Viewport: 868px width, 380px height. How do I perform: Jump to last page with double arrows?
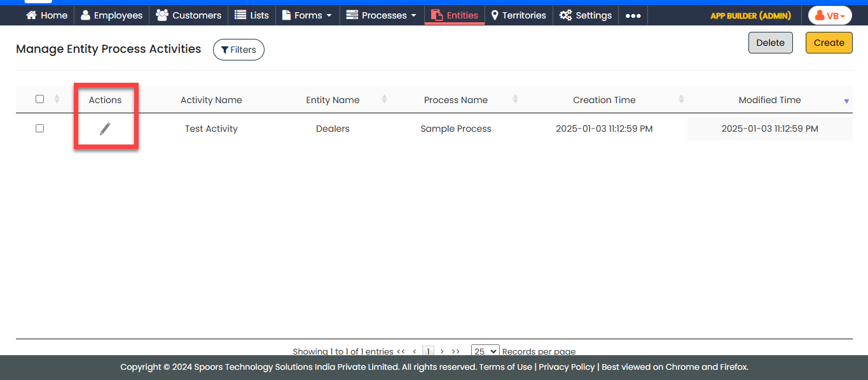tap(455, 351)
